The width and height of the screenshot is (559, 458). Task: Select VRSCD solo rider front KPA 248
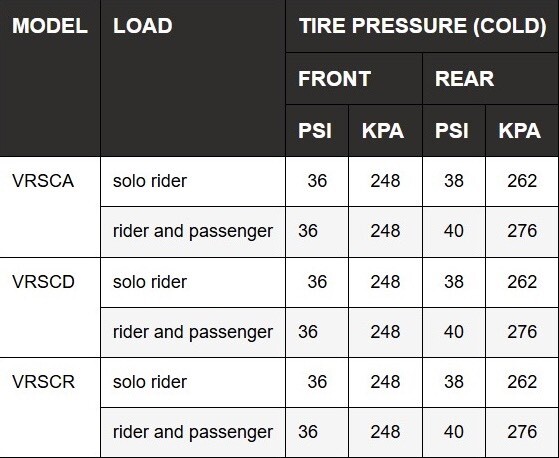pyautogui.click(x=385, y=282)
